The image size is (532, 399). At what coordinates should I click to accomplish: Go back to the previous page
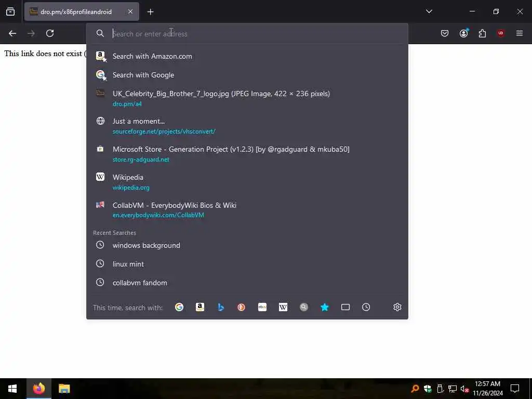(x=12, y=33)
